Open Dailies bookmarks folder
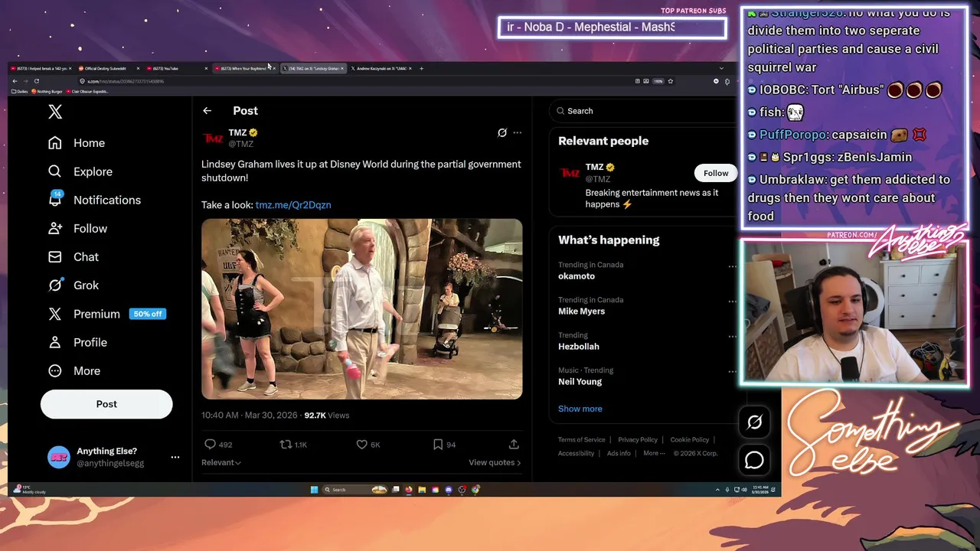This screenshot has width=980, height=551. click(x=20, y=92)
